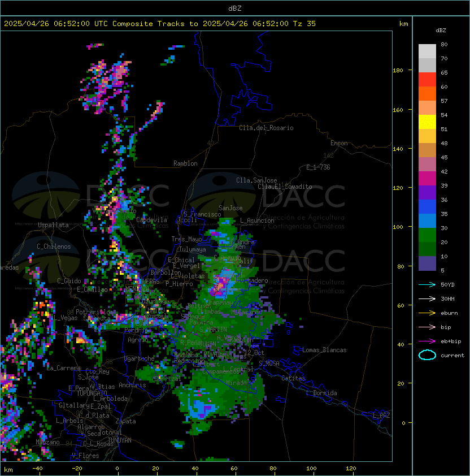Click the 'eburn' legend label
The height and width of the screenshot is (476, 470).
(449, 313)
